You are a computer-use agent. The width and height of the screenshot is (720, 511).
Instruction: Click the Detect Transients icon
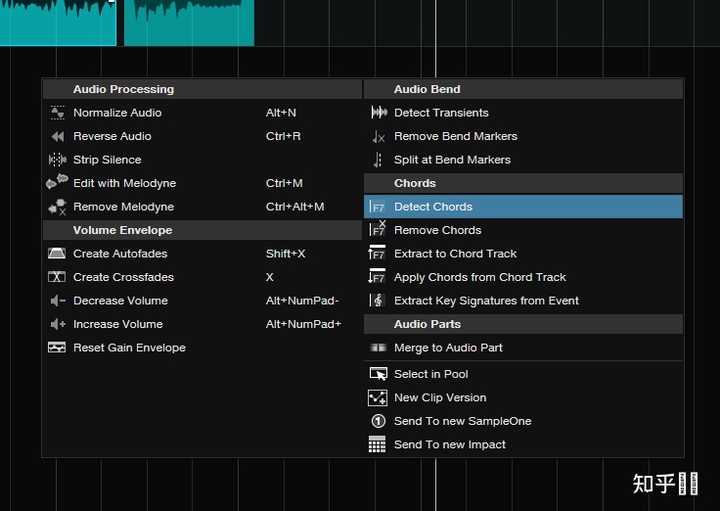coord(378,113)
